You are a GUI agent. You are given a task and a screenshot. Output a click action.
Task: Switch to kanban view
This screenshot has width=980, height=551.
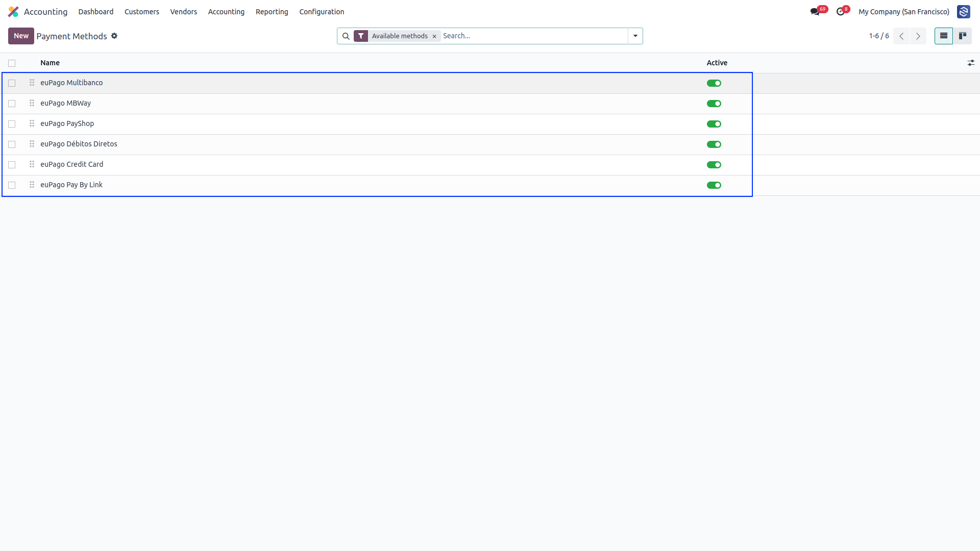(x=962, y=36)
